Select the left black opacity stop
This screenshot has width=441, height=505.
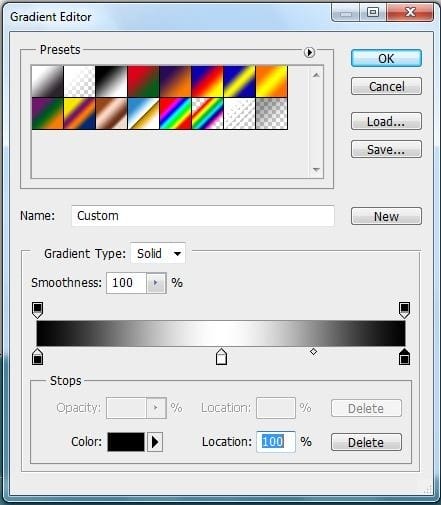click(38, 310)
